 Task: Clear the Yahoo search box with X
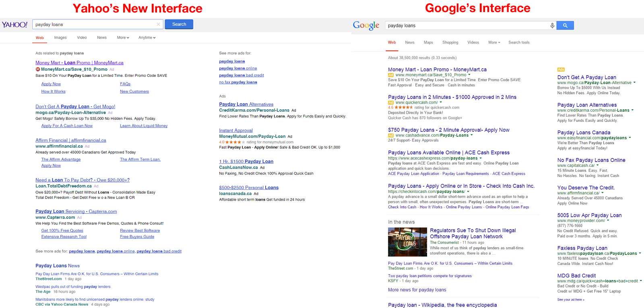coord(158,25)
